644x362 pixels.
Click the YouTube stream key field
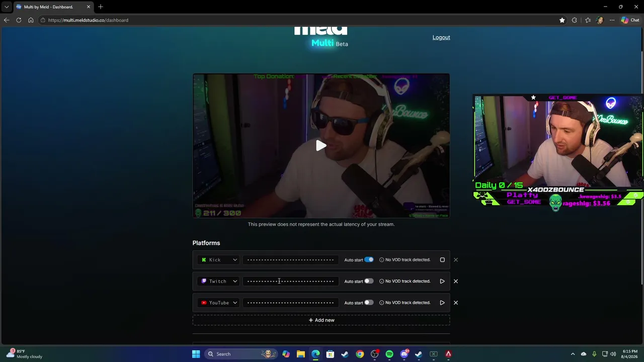[290, 303]
